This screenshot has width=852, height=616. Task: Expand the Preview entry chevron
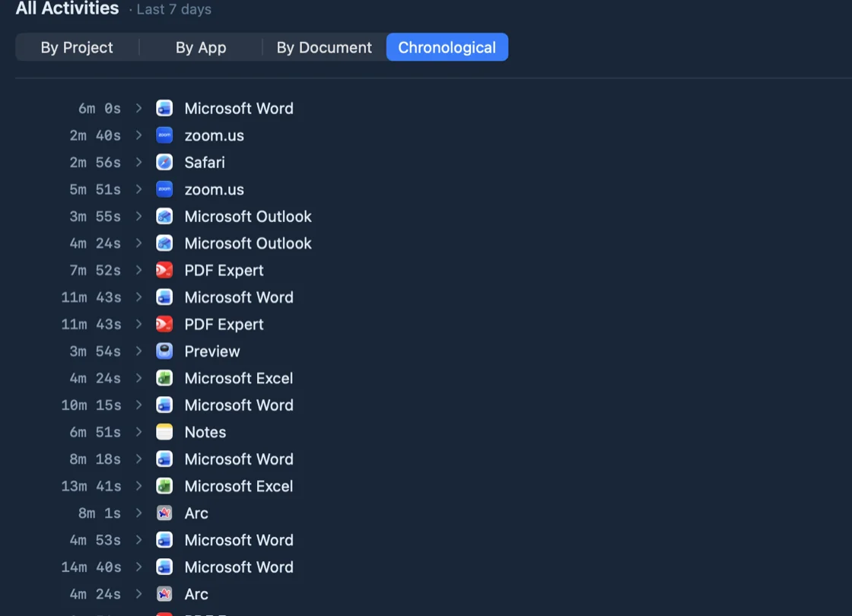click(x=138, y=351)
